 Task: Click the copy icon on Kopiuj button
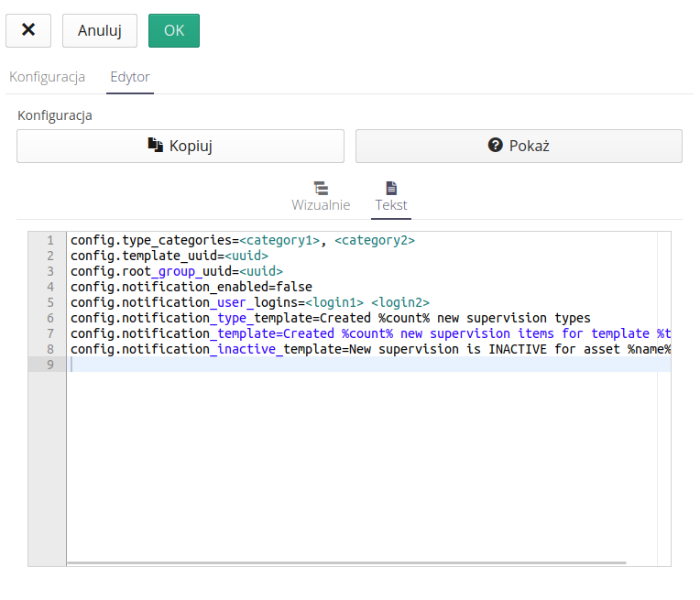[156, 145]
